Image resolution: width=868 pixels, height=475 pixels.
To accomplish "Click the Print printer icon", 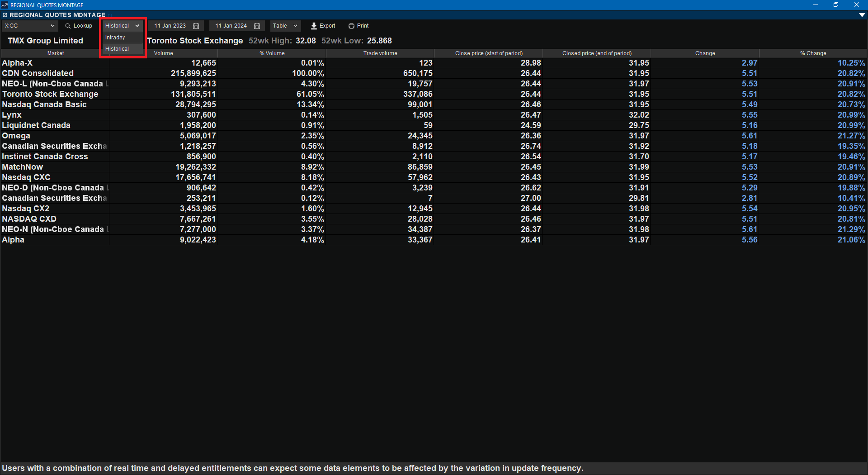I will (x=351, y=26).
